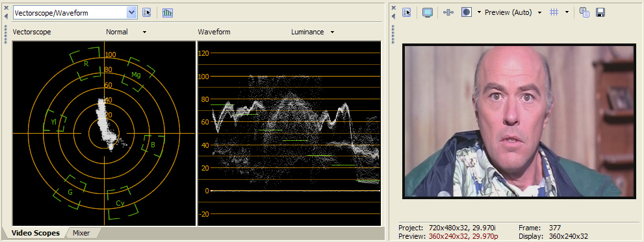The height and width of the screenshot is (242, 644).
Task: Save snapshot to file with floppy icon
Action: (x=600, y=13)
